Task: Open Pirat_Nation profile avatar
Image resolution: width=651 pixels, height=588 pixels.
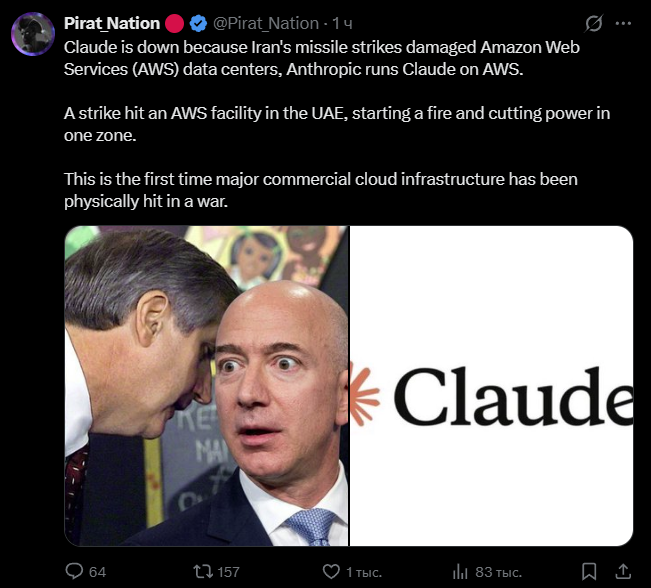Action: point(33,34)
